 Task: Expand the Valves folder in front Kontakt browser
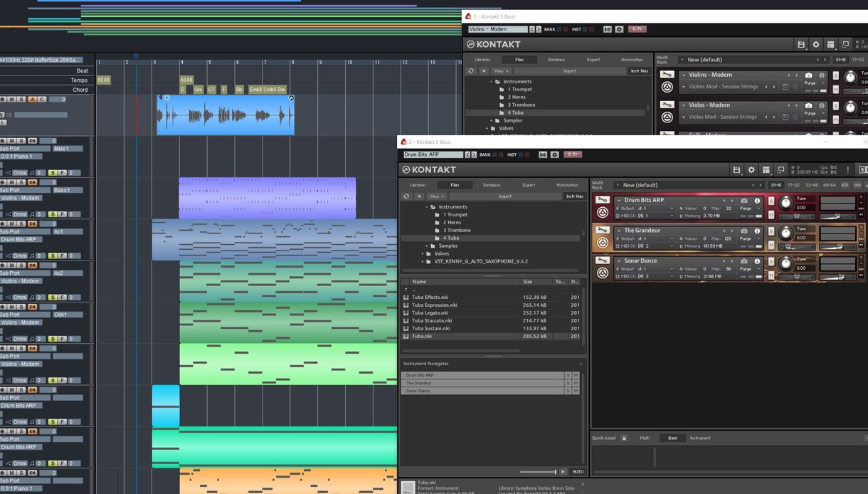[423, 253]
